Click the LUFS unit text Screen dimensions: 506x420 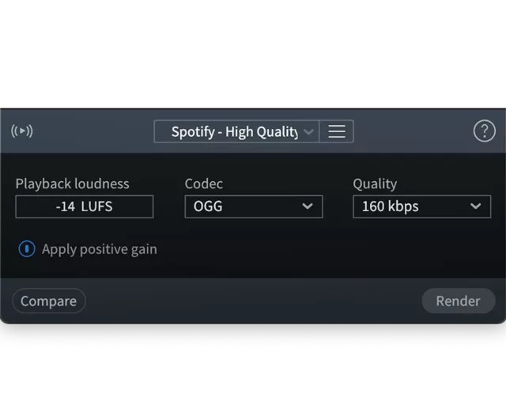pos(96,206)
